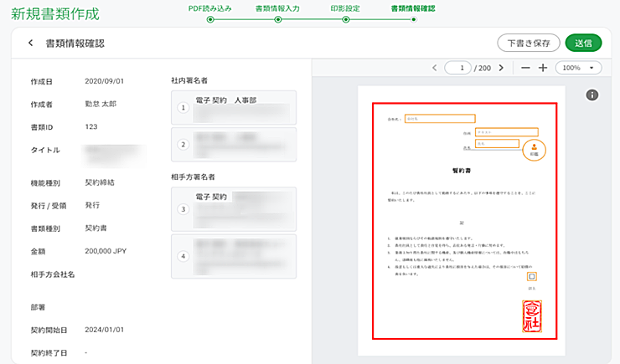Click the round 印鑑 seal placeholder icon
The height and width of the screenshot is (364, 620).
[535, 150]
